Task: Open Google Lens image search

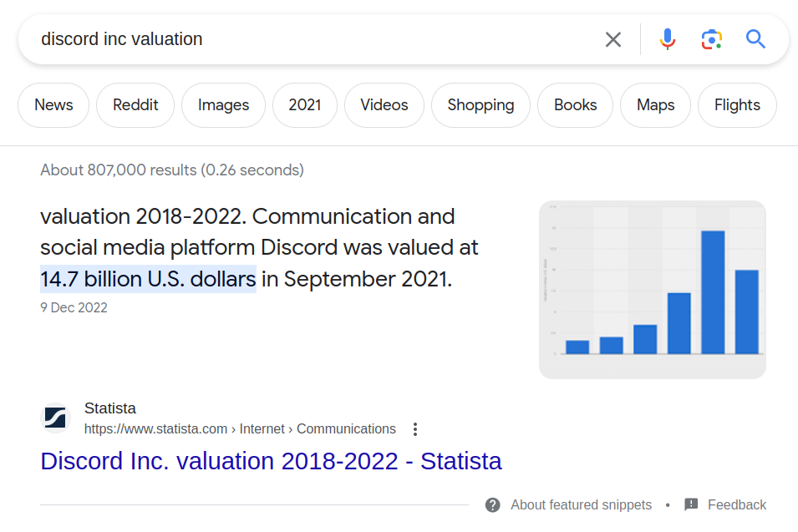Action: point(711,39)
